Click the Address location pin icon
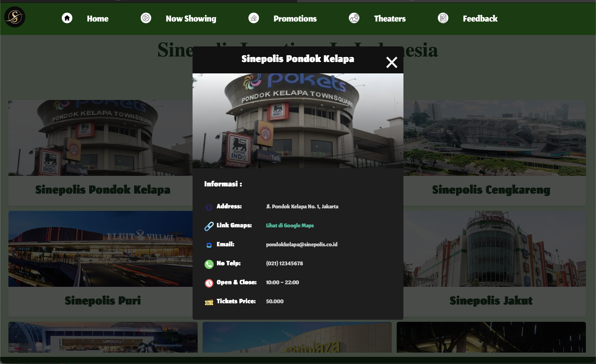 click(209, 207)
